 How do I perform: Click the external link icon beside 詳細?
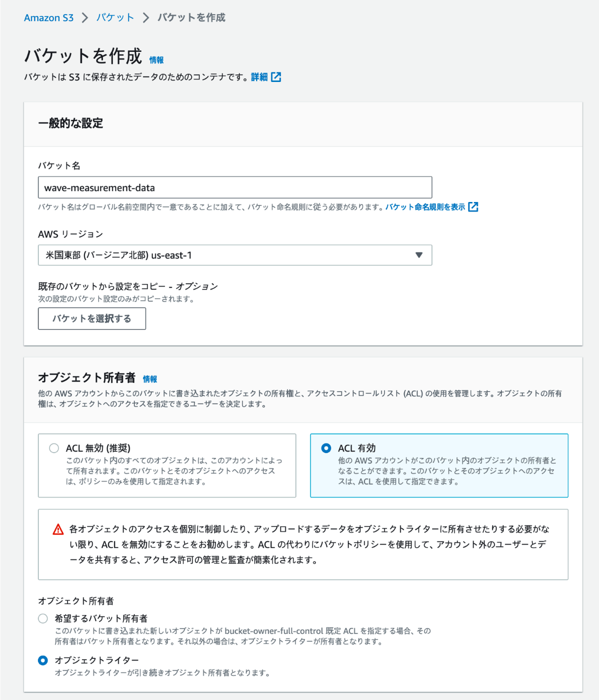276,77
